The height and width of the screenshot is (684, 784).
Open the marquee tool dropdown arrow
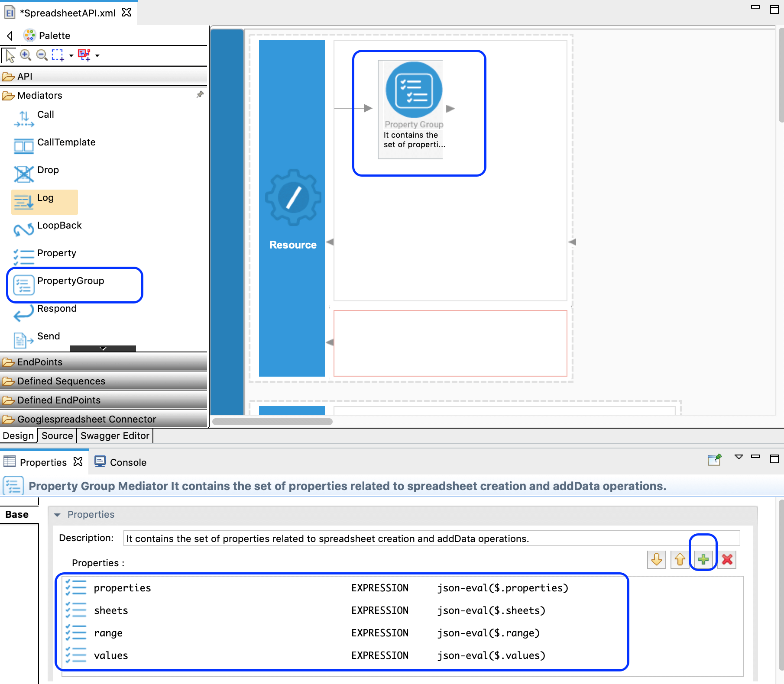pyautogui.click(x=71, y=55)
